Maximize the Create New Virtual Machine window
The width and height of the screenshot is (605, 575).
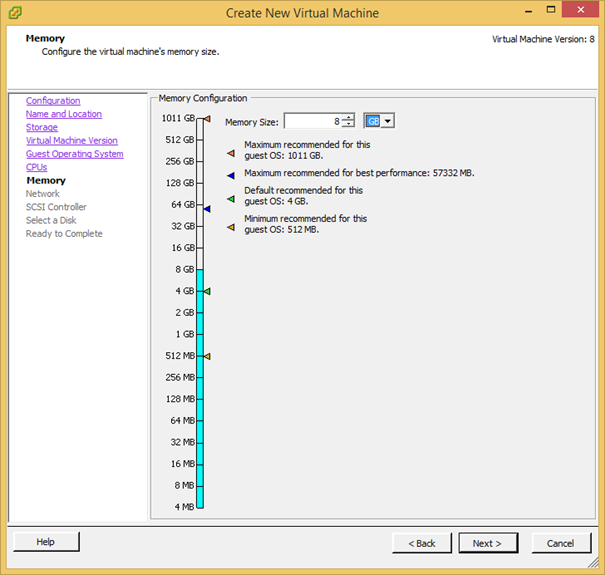click(x=551, y=10)
